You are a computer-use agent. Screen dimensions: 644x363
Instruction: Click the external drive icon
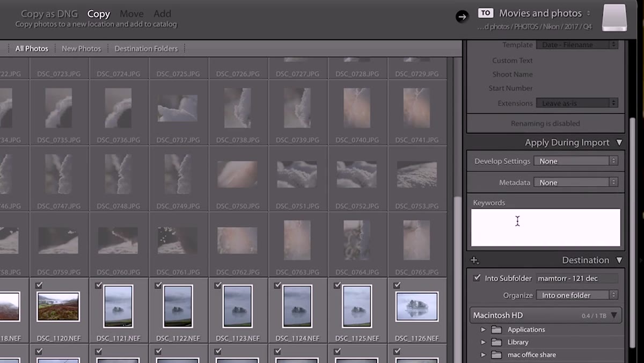(614, 18)
